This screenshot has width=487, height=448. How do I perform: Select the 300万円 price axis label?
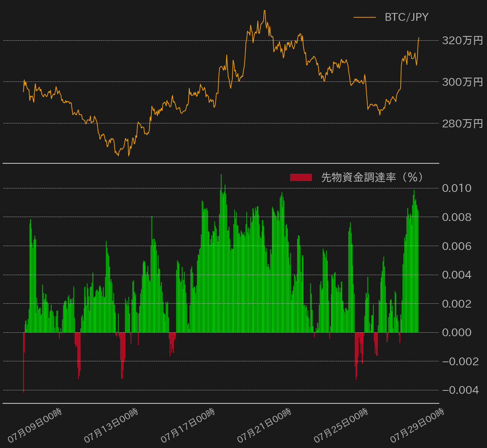pos(462,82)
